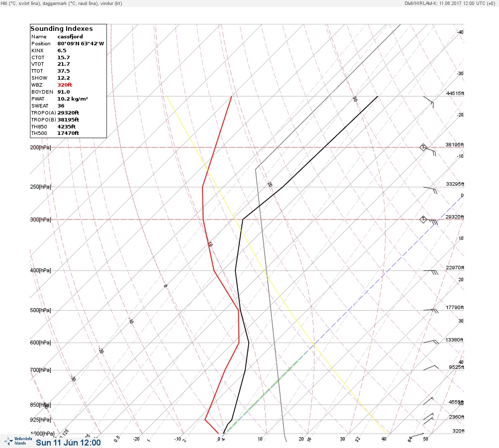The height and width of the screenshot is (448, 499).
Task: Select the 925[hPa] pressure label
Action: tap(40, 420)
